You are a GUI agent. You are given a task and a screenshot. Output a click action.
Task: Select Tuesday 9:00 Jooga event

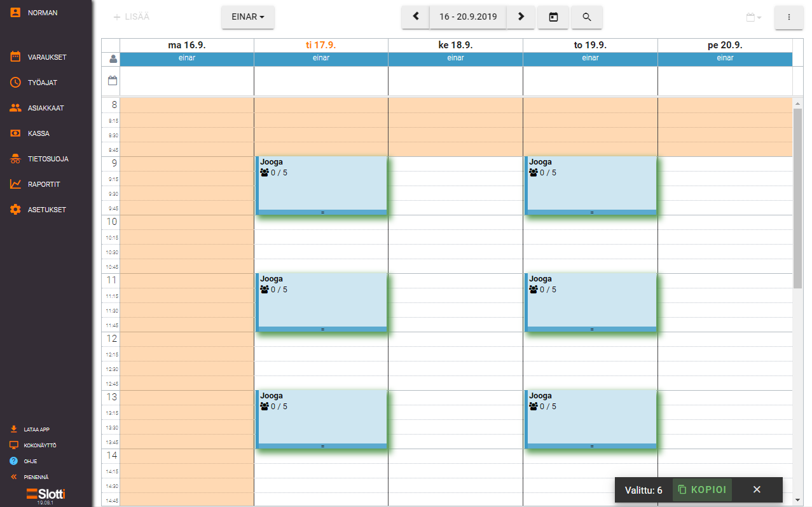pyautogui.click(x=322, y=186)
